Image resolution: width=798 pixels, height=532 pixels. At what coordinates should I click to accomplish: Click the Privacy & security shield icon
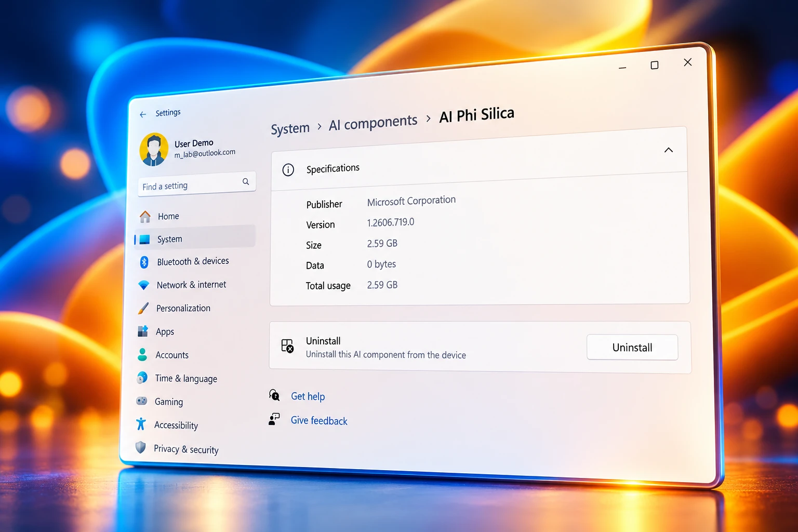[140, 447]
